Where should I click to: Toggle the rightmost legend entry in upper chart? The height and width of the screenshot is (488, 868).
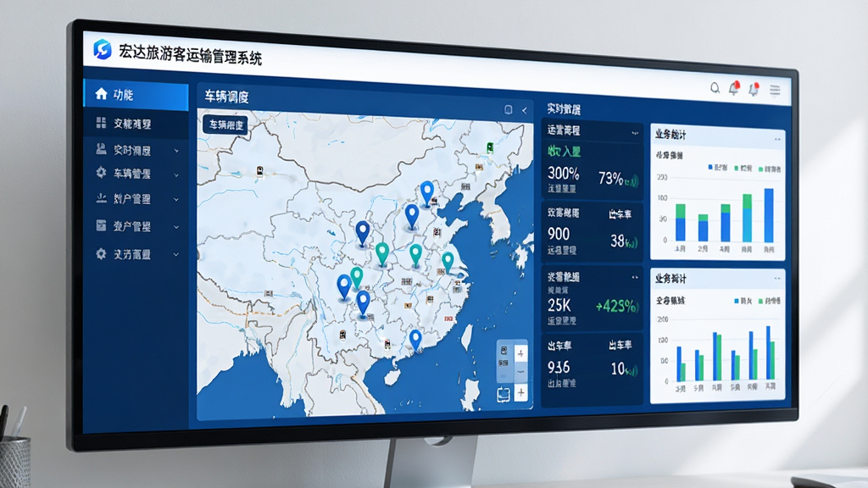770,169
